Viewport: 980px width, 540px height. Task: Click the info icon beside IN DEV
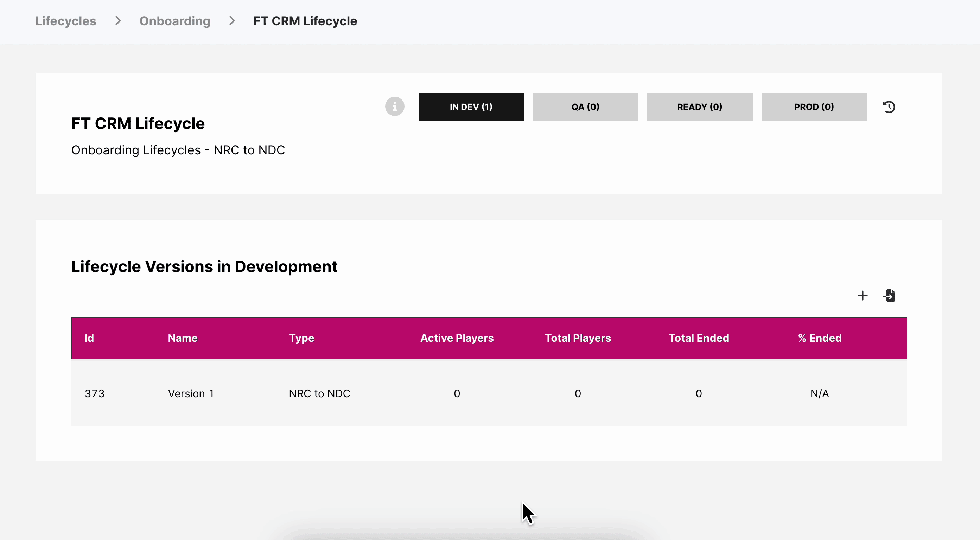[395, 107]
